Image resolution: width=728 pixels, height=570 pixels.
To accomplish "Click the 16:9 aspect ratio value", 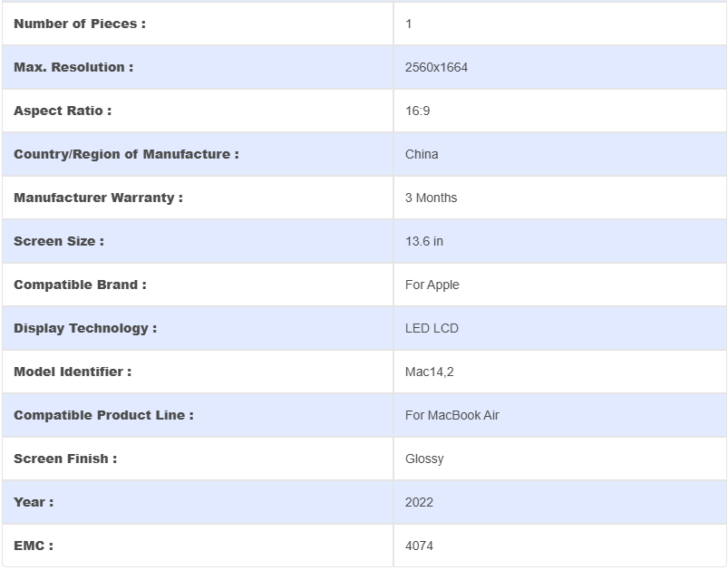I will coord(418,111).
